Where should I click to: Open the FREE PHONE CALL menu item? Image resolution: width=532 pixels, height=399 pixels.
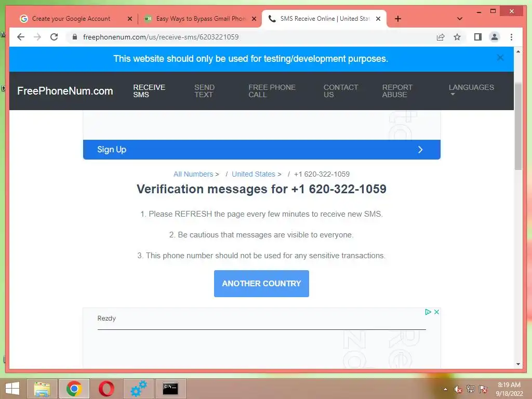272,91
